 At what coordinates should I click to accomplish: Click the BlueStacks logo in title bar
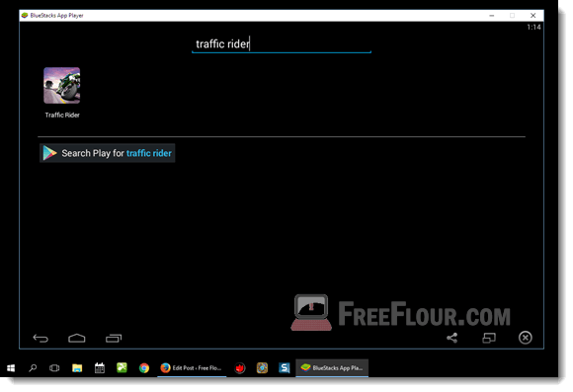click(25, 16)
